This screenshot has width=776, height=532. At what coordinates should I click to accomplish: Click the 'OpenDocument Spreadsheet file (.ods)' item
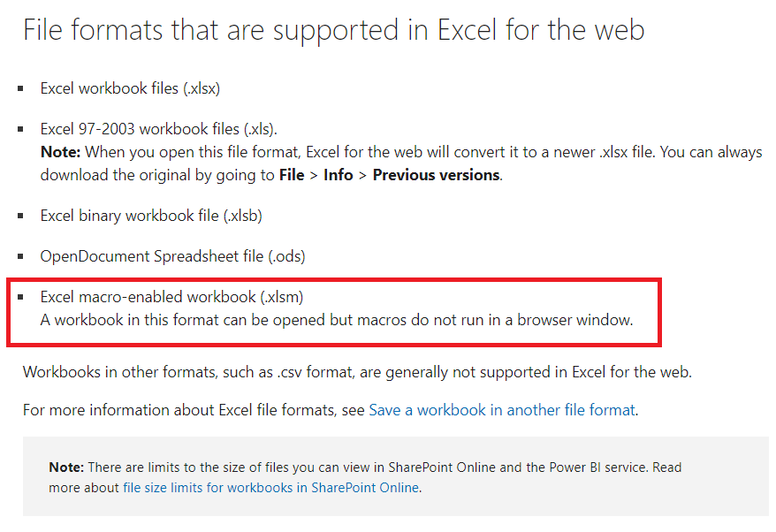172,257
